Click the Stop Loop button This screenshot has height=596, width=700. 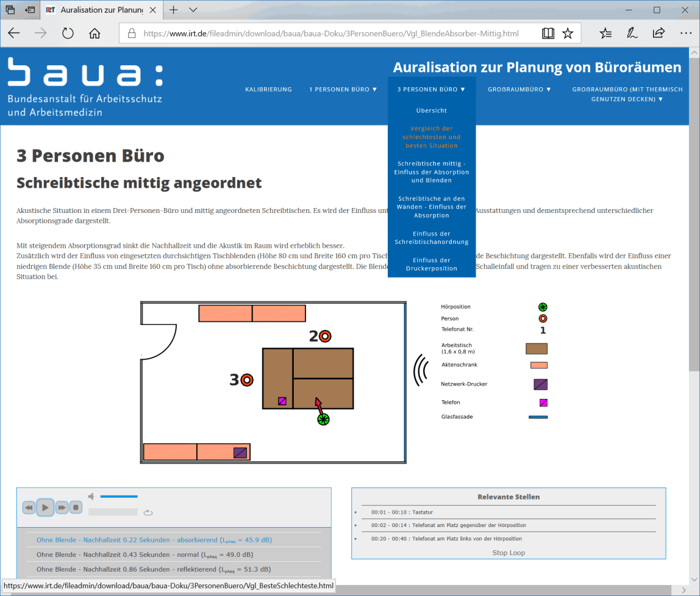point(509,553)
